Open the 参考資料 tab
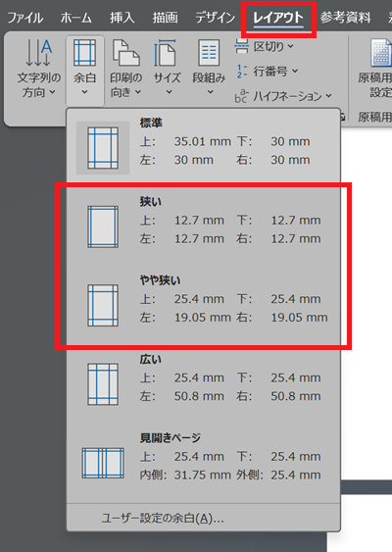This screenshot has width=392, height=552. click(x=345, y=18)
